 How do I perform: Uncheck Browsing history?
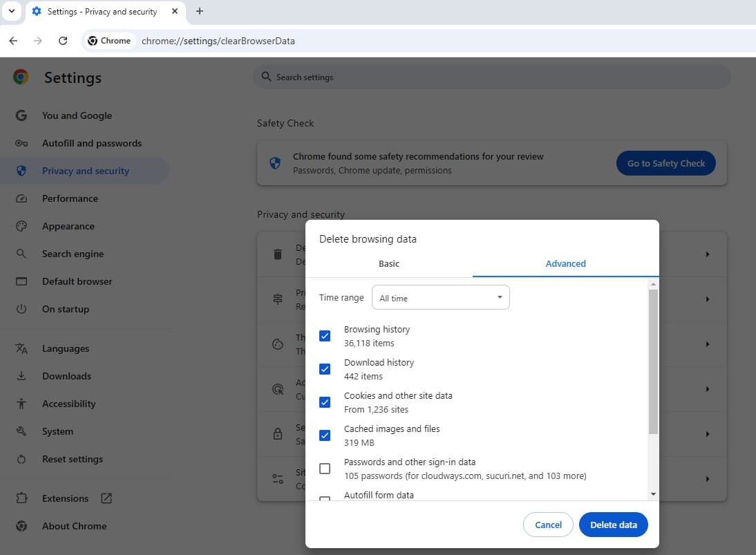(x=325, y=336)
